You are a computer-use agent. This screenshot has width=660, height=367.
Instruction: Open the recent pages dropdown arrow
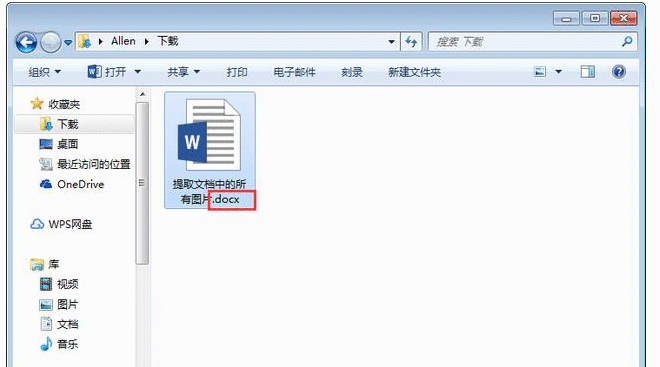[x=68, y=43]
